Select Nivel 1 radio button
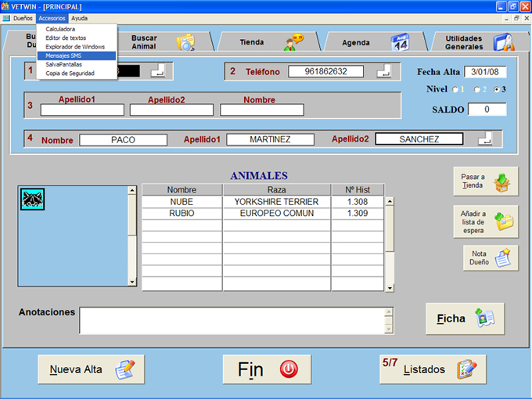 tap(455, 89)
